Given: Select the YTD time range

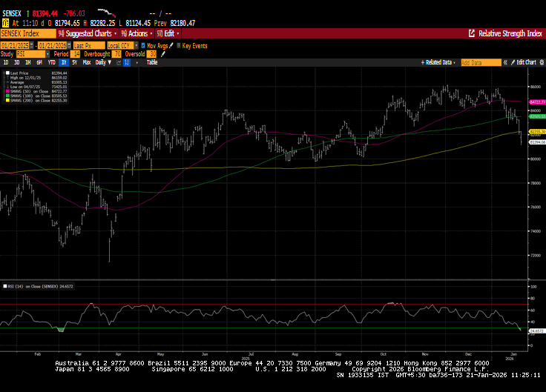Looking at the screenshot, I should (x=51, y=62).
